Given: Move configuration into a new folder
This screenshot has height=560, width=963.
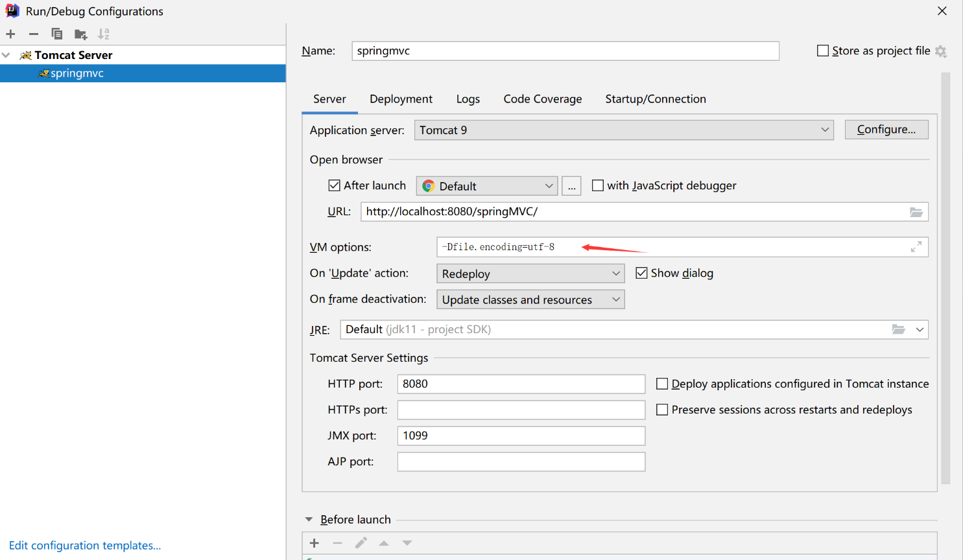Looking at the screenshot, I should (80, 34).
